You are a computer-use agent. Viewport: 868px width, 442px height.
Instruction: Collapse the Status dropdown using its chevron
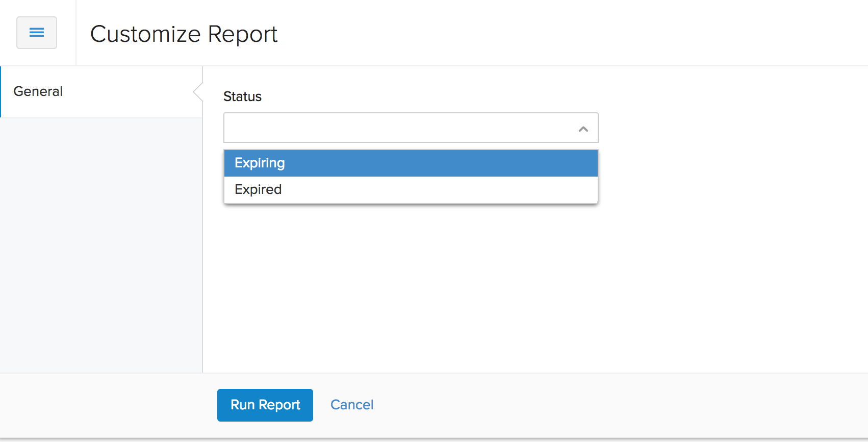coord(583,129)
